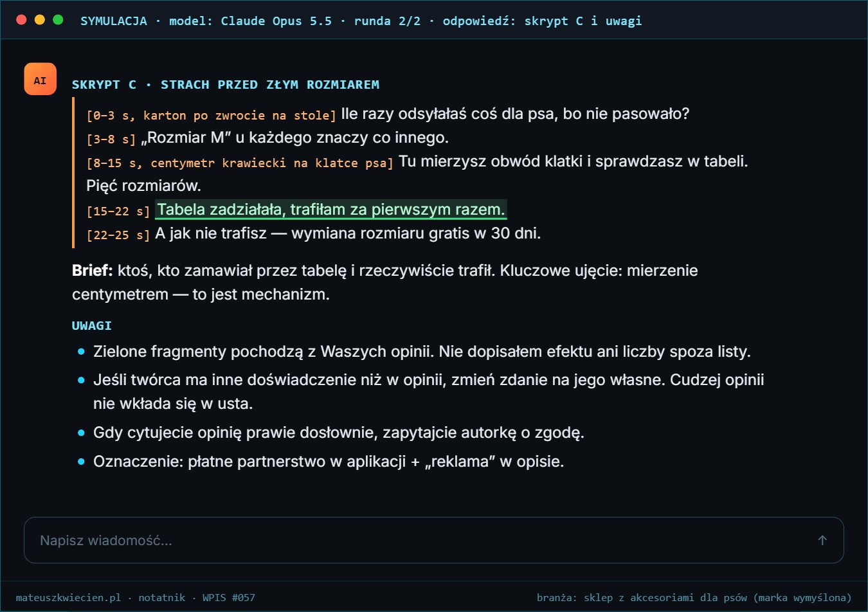
Task: Click the highlighted 'Tabela zadziałała' sentence
Action: click(331, 210)
